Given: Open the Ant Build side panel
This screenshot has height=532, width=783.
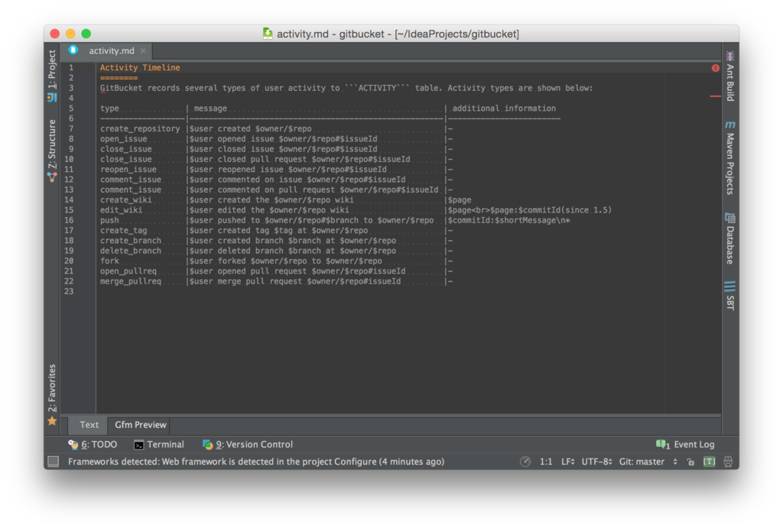Looking at the screenshot, I should 729,76.
